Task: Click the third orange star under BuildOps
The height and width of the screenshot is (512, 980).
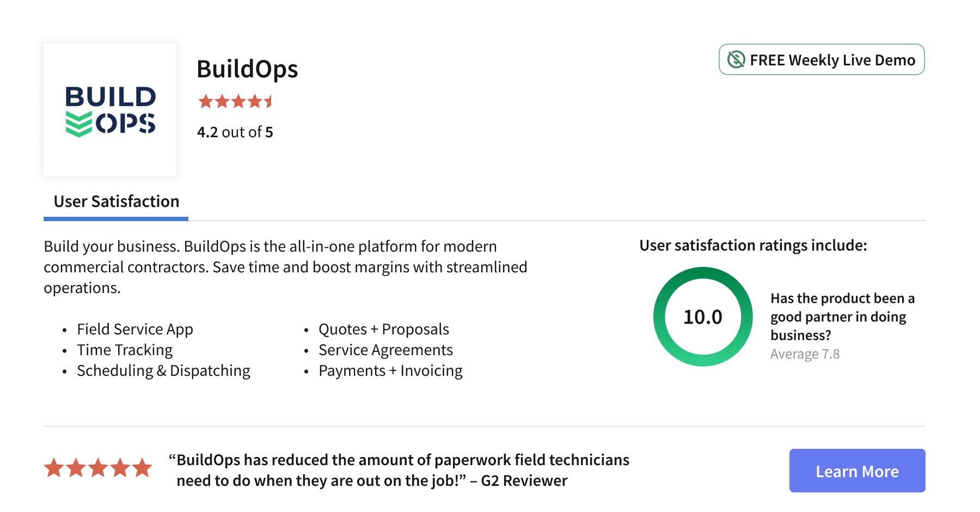Action: (237, 101)
